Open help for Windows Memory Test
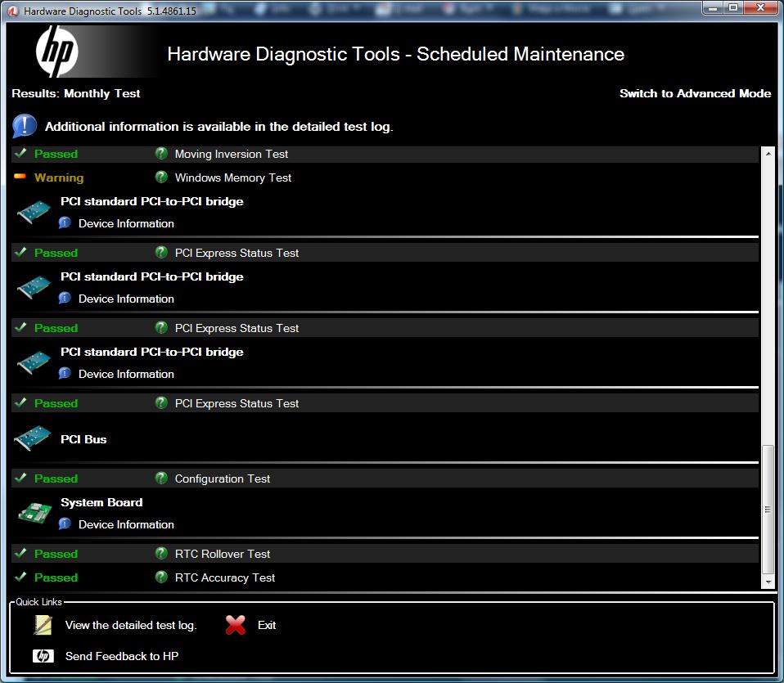784x683 pixels. coord(161,177)
